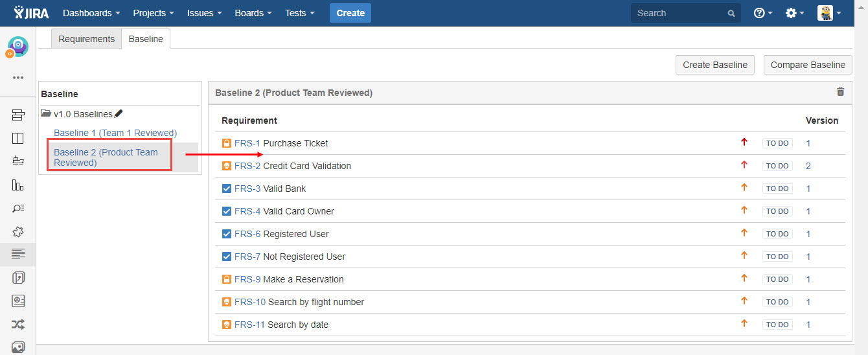Open the Tests menu
This screenshot has width=868, height=355.
pyautogui.click(x=299, y=13)
